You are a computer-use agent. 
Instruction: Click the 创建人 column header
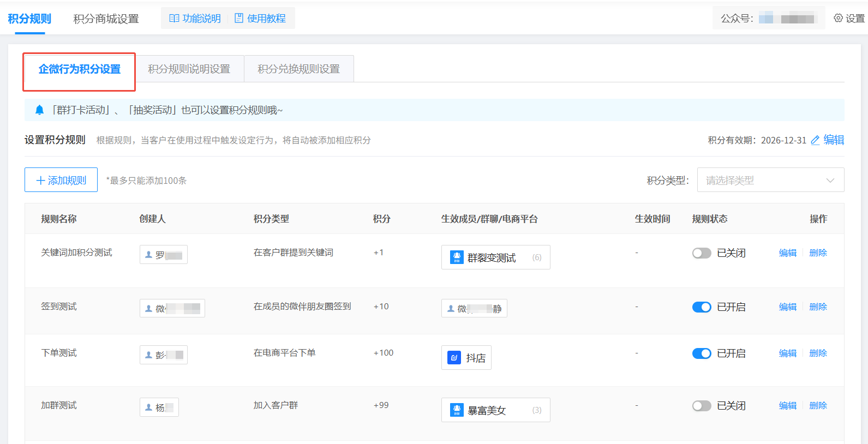(152, 219)
